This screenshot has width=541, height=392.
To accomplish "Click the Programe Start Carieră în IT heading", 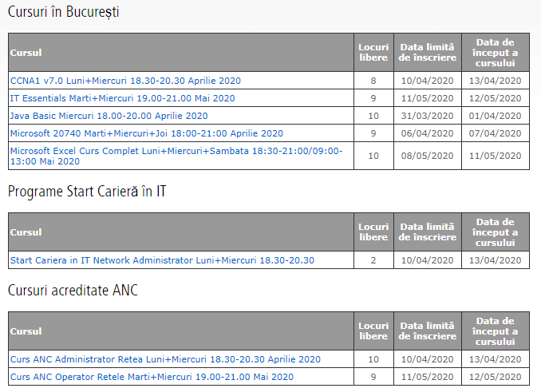I will coord(87,192).
